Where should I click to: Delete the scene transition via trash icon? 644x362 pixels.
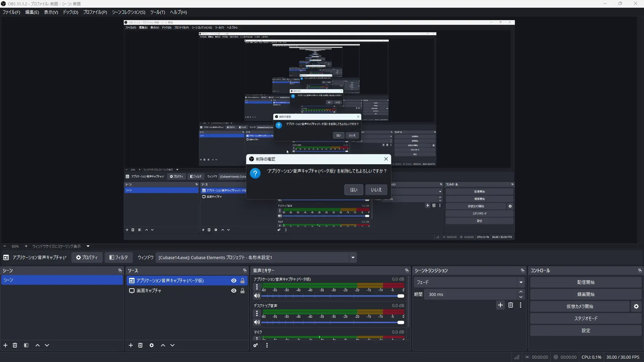[511, 305]
